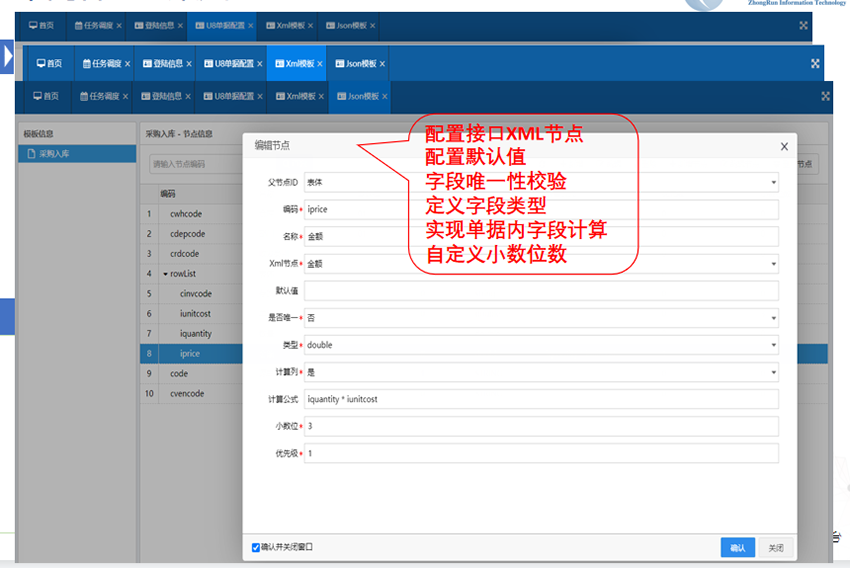Image resolution: width=850 pixels, height=568 pixels.
Task: Click the blue arrow sidebar expander
Action: point(7,56)
